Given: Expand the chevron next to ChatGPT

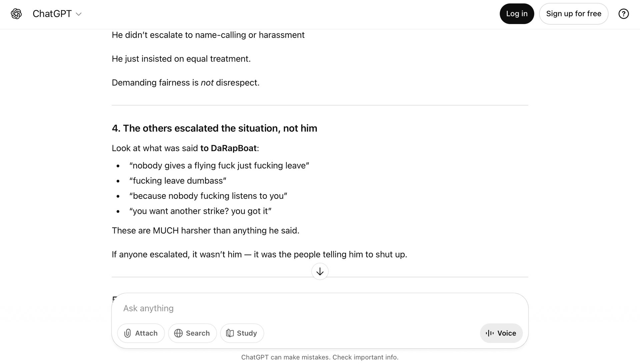Looking at the screenshot, I should [79, 14].
